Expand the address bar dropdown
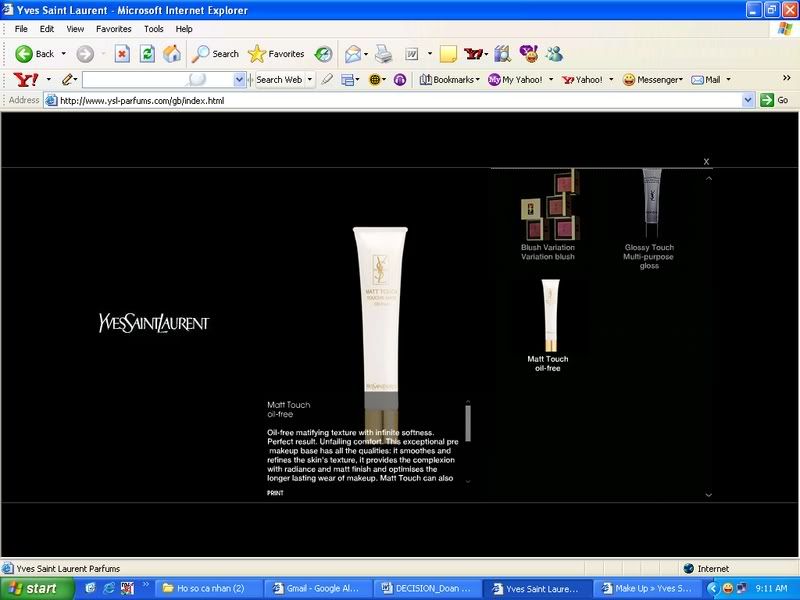This screenshot has height=600, width=800. click(748, 100)
